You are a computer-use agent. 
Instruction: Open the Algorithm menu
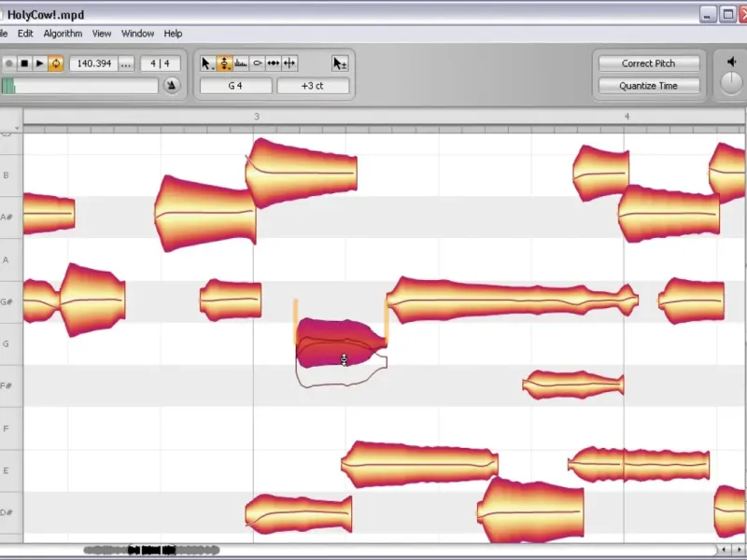[x=63, y=34]
